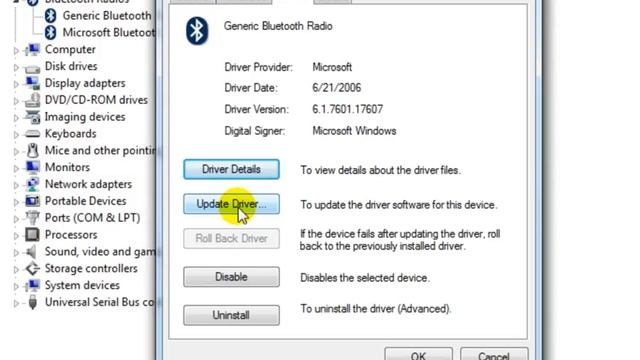Click the Driver Provider value 'Microsoft'
The image size is (640, 360).
click(x=332, y=67)
